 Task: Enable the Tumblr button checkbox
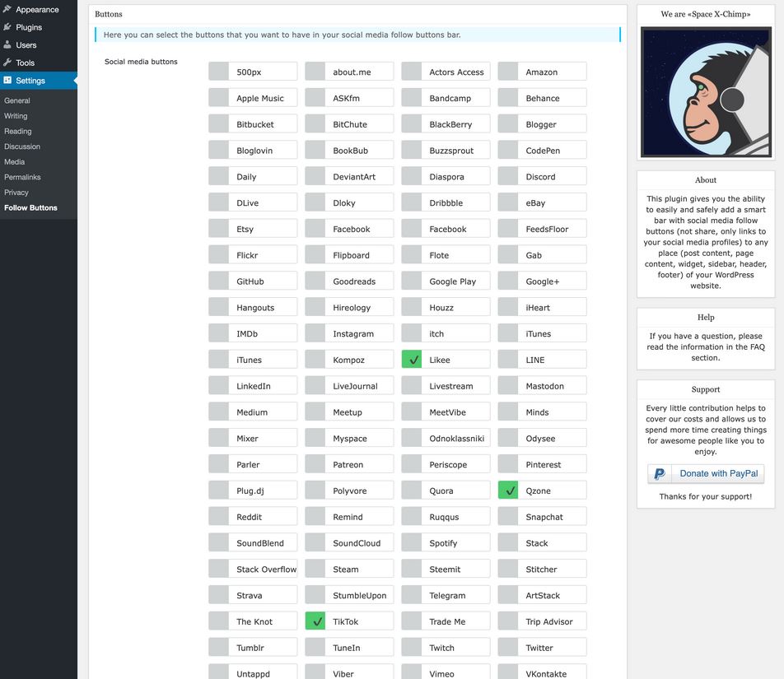click(x=218, y=647)
